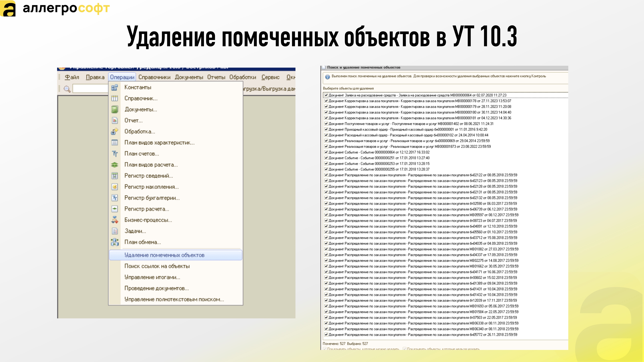Toggle checkbox for Распределение по заказам покупателя бн02122

pos(326,175)
